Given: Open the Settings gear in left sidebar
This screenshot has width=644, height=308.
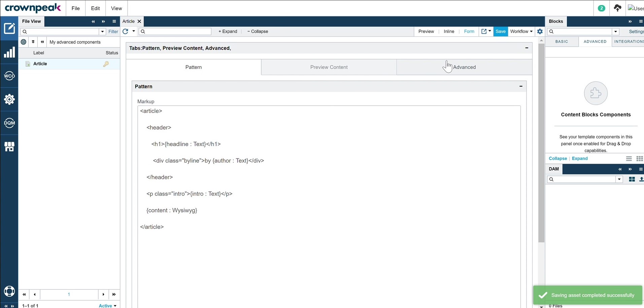Looking at the screenshot, I should click(9, 99).
